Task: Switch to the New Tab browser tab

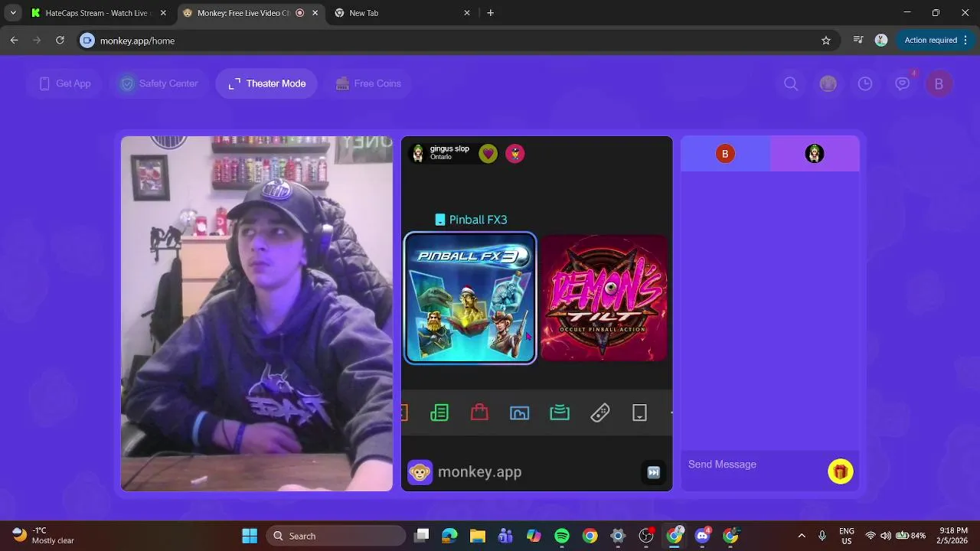Action: (403, 13)
